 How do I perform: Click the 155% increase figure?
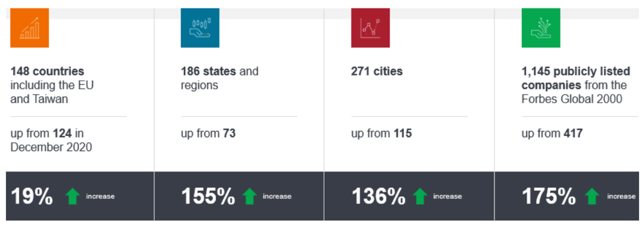pyautogui.click(x=208, y=196)
